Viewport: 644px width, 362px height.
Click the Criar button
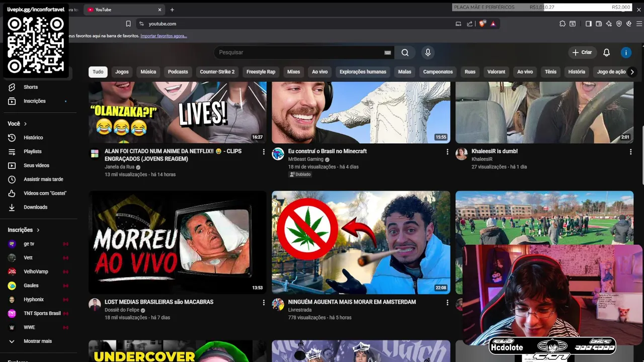(582, 52)
